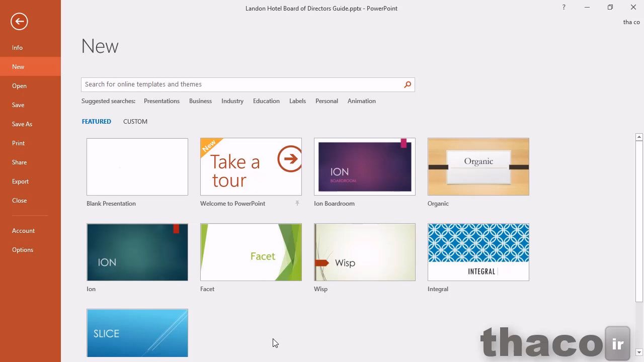This screenshot has width=644, height=362.
Task: Search suggested Presentations templates
Action: tap(162, 101)
